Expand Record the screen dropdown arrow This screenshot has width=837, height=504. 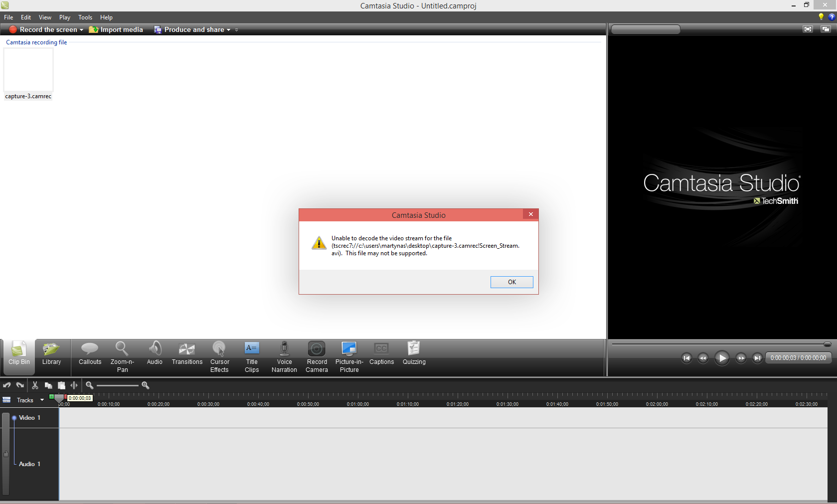[x=82, y=30]
